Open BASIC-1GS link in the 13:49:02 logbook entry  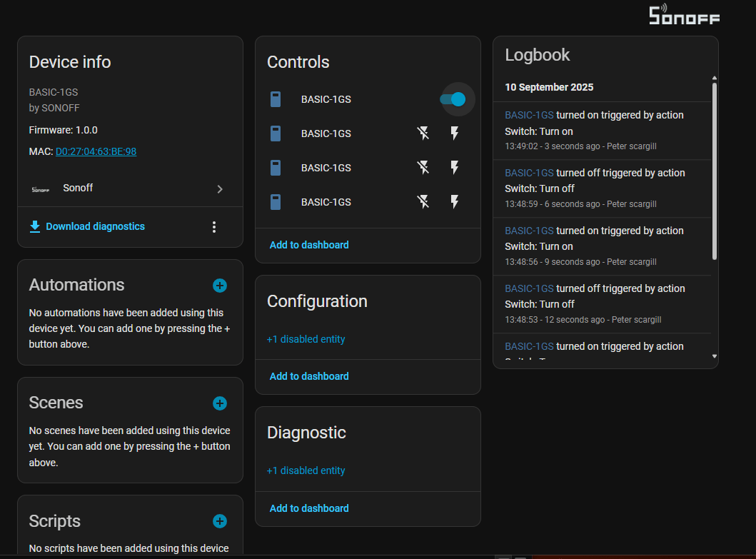529,115
